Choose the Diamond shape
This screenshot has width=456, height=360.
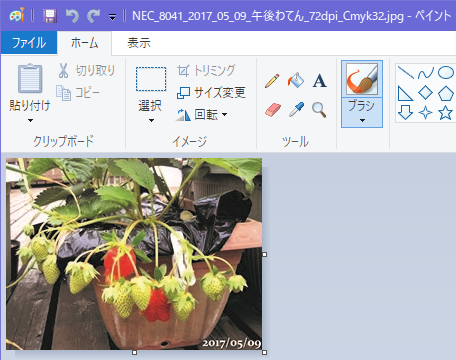click(x=426, y=93)
